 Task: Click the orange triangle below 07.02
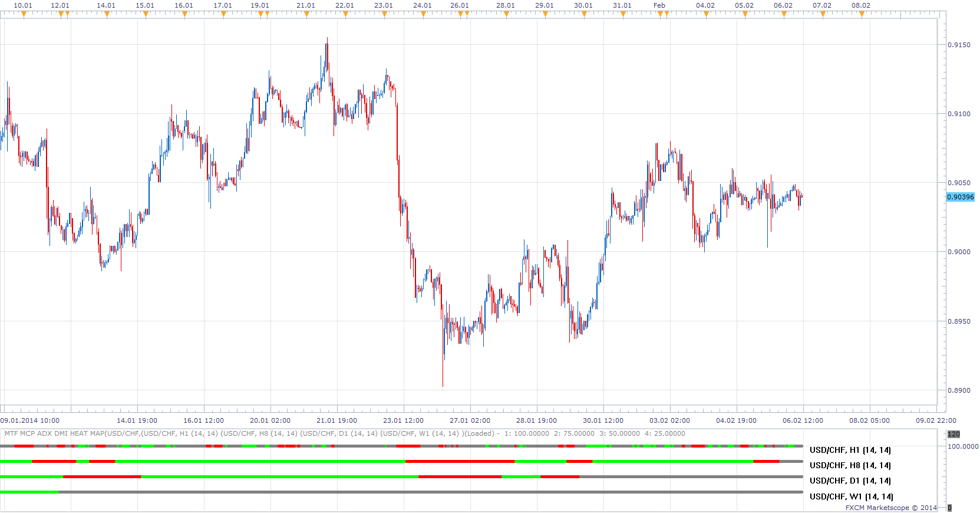click(x=823, y=15)
